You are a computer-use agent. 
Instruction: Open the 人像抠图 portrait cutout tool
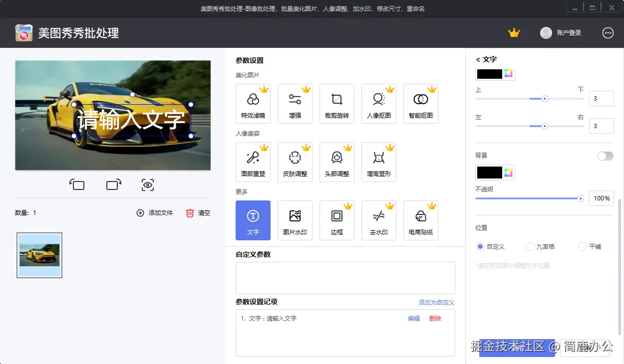click(x=378, y=103)
